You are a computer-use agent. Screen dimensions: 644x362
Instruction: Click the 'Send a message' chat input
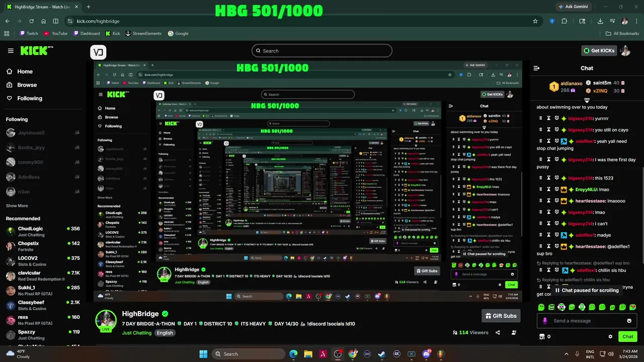click(x=588, y=321)
